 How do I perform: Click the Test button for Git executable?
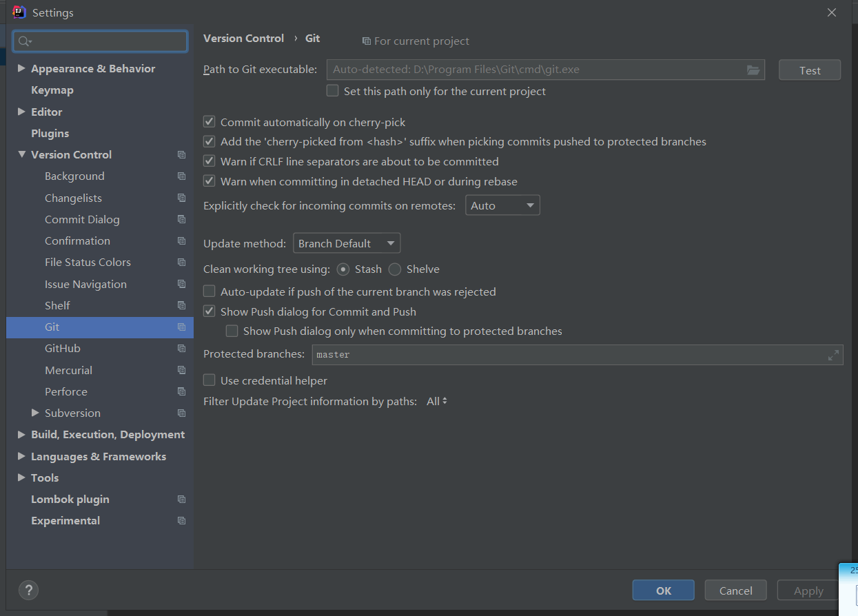[810, 70]
